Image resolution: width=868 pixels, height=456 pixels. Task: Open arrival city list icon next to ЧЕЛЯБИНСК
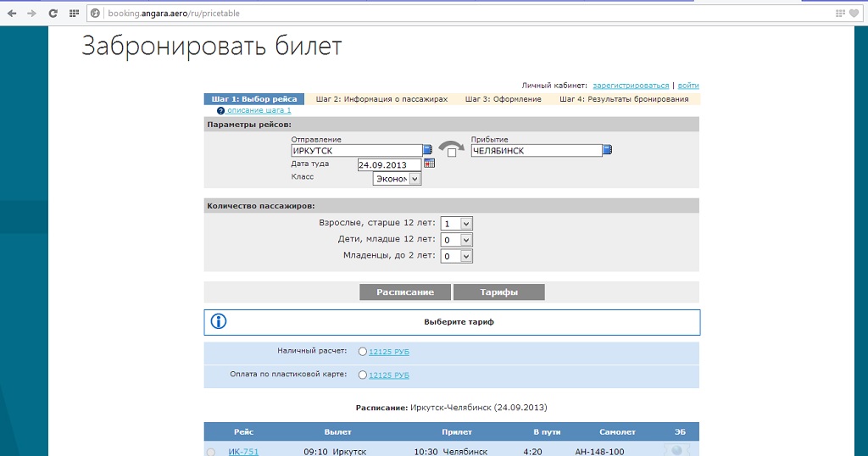coord(608,150)
